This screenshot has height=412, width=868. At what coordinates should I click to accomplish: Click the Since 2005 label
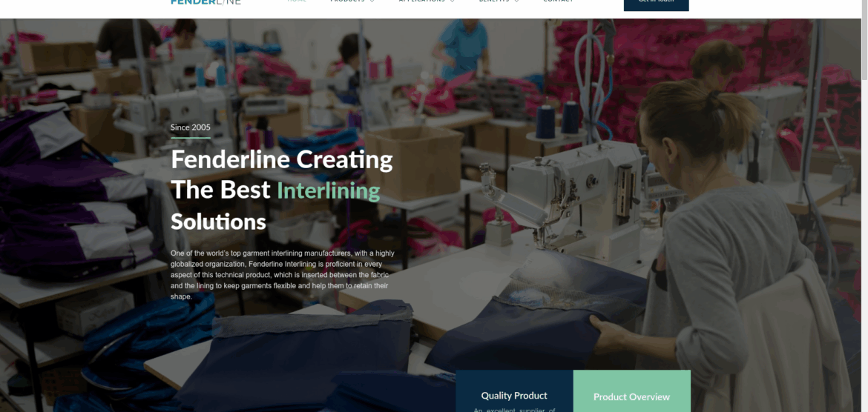pos(191,127)
